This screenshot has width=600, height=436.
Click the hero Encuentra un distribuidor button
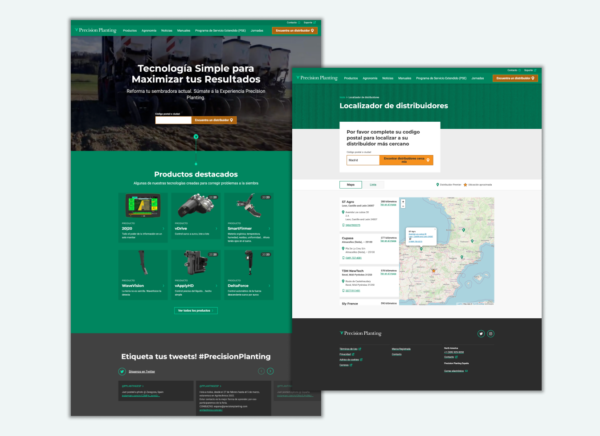coord(214,120)
